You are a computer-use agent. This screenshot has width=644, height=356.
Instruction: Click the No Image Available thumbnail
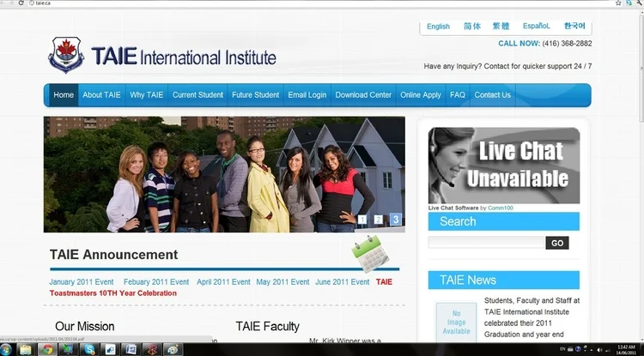[456, 323]
